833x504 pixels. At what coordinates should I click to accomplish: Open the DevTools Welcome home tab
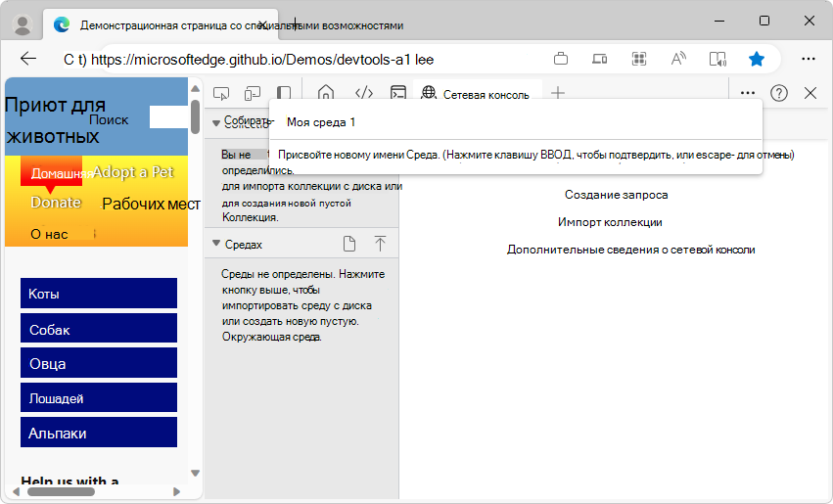click(x=326, y=93)
